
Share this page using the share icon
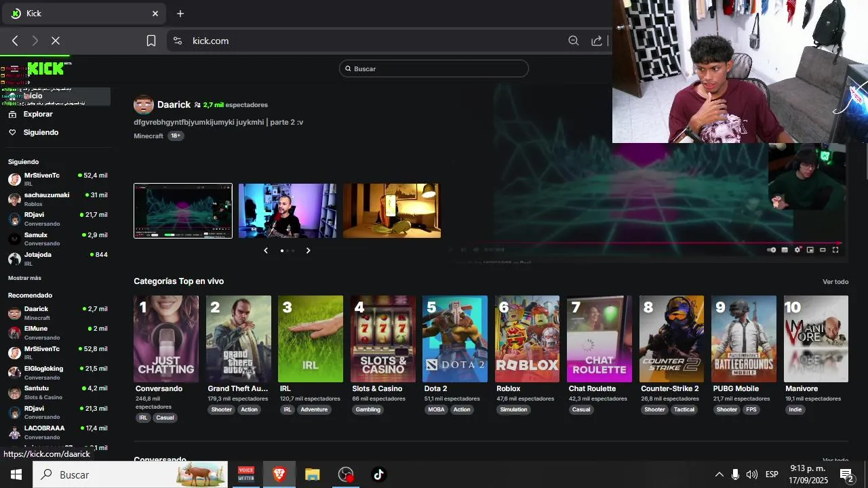tap(597, 41)
